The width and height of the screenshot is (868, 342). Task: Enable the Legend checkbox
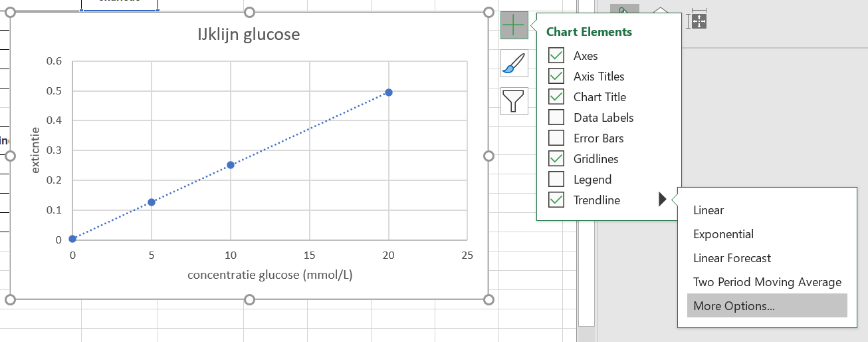556,180
